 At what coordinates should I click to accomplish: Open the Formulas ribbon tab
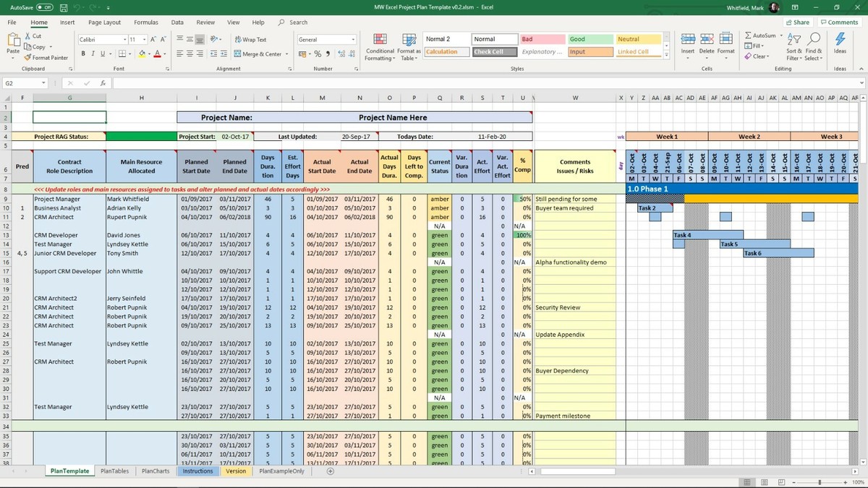[x=145, y=22]
